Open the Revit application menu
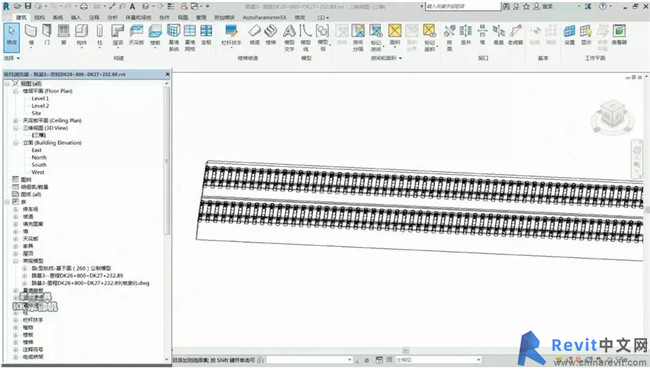The width and height of the screenshot is (650, 369). tap(6, 6)
